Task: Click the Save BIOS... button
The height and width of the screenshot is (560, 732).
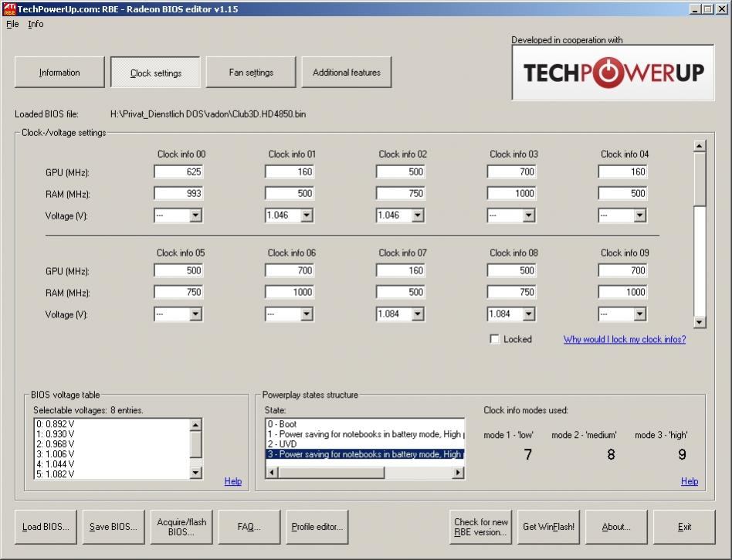Action: point(114,527)
